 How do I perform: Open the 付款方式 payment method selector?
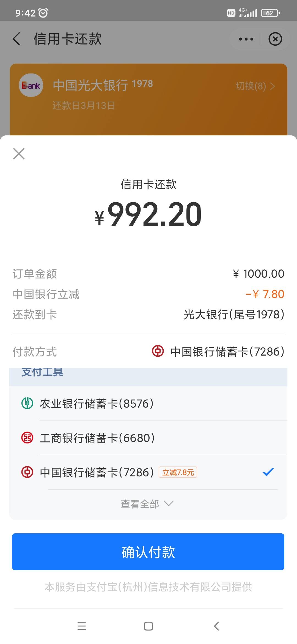(x=148, y=351)
